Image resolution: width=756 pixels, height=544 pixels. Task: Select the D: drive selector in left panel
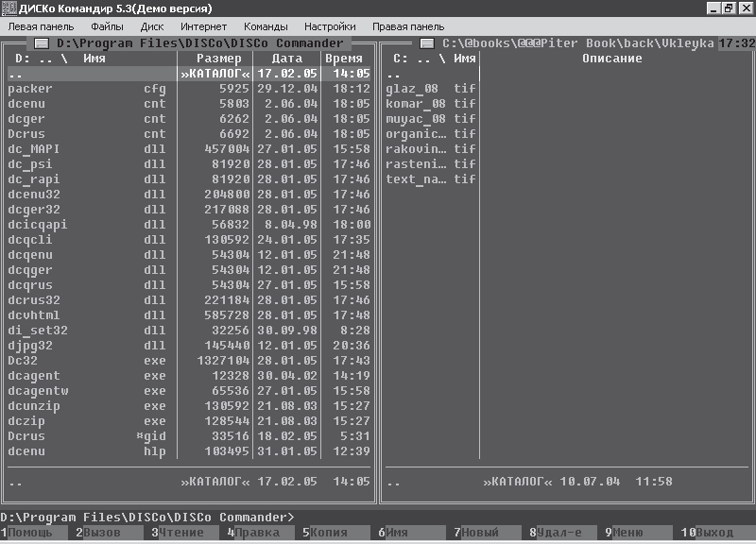click(23, 59)
